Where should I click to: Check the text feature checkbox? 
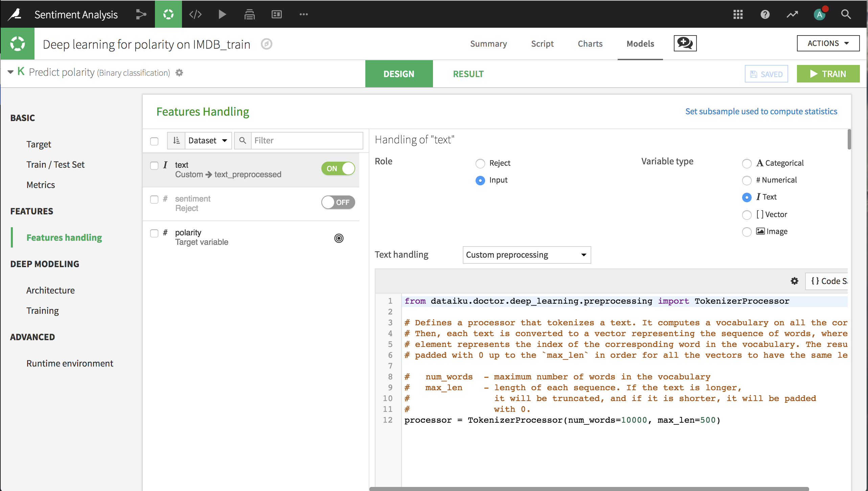click(154, 165)
